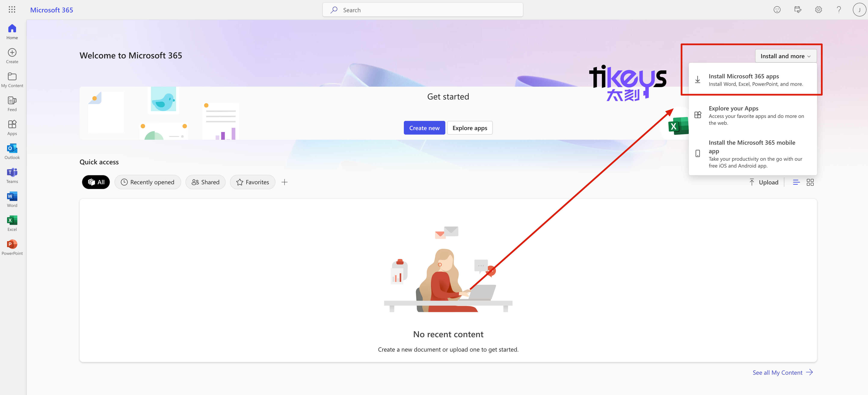Choose Install the Microsoft 365 mobile app

point(753,154)
